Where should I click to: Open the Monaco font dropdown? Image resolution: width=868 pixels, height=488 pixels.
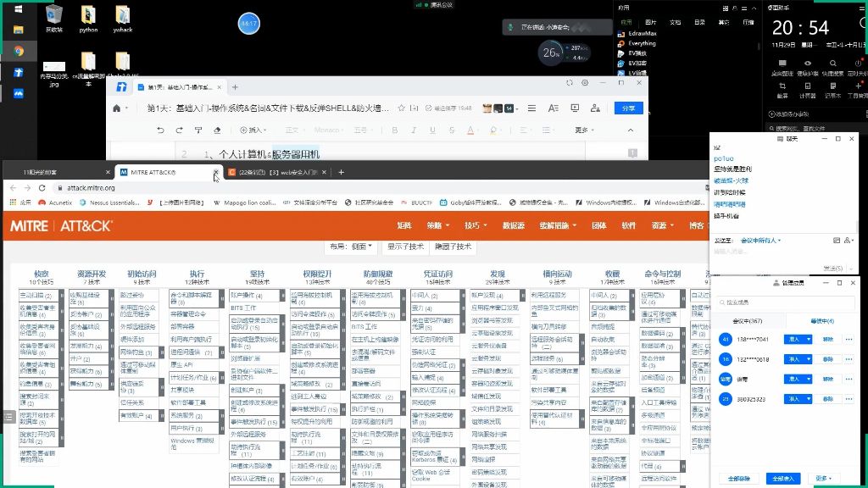(x=329, y=130)
